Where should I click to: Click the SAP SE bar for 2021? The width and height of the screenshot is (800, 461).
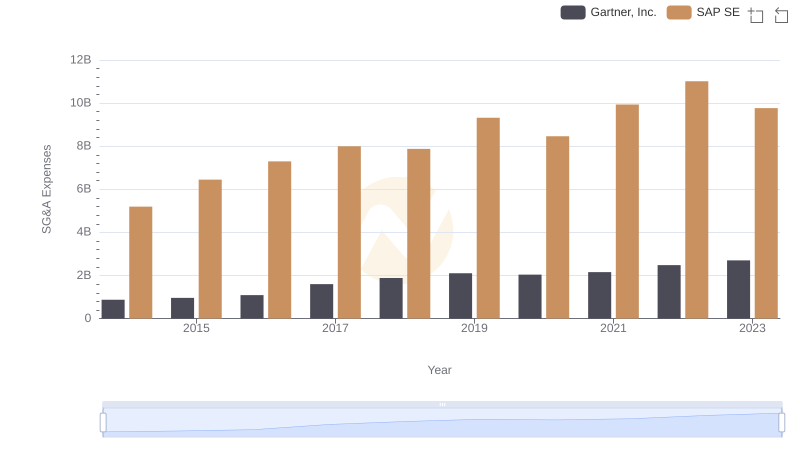click(x=627, y=212)
